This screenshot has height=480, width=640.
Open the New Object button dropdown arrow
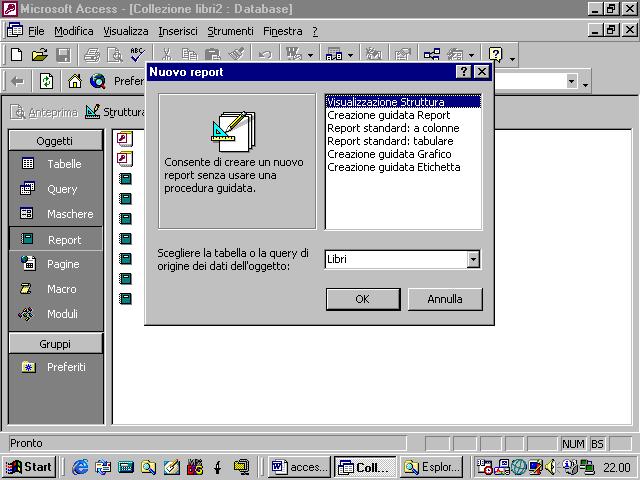pos(471,55)
